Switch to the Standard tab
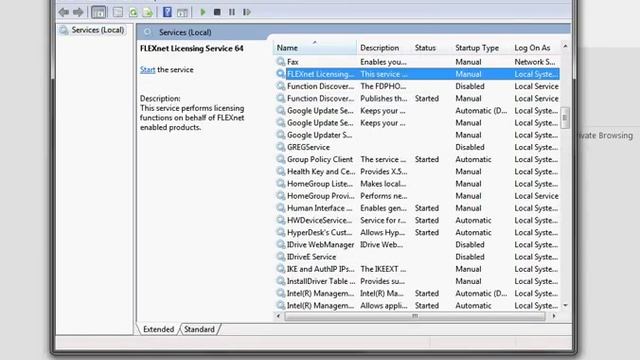This screenshot has width=640, height=360. [199, 329]
